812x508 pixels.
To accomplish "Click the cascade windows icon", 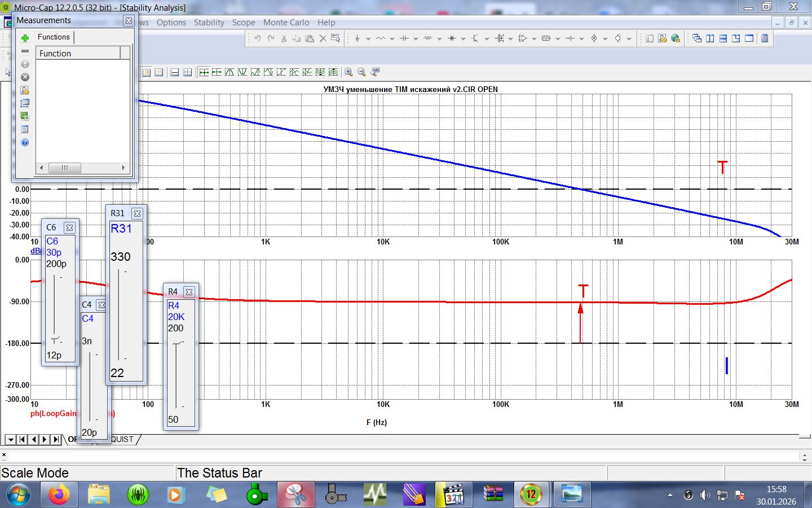I will 697,38.
